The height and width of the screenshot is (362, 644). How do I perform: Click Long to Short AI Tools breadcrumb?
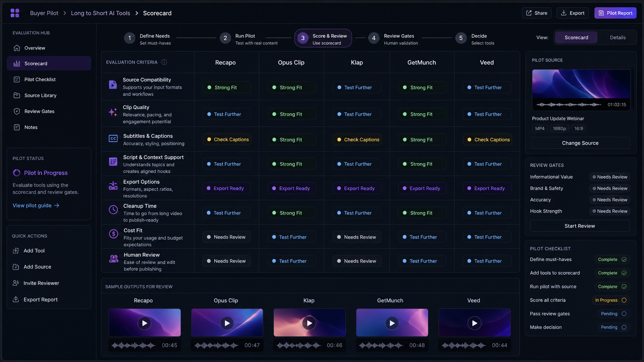[101, 13]
